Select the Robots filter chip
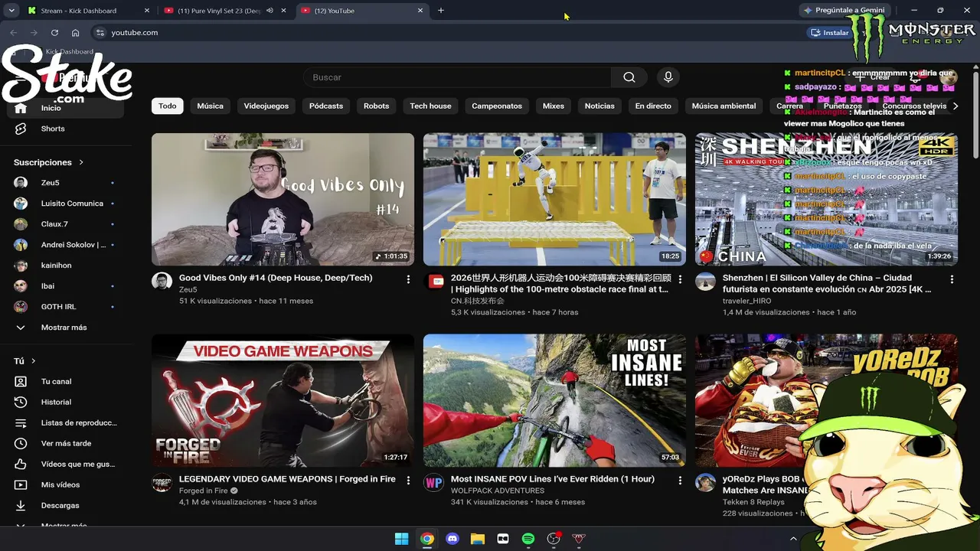The width and height of the screenshot is (980, 551). tap(376, 106)
